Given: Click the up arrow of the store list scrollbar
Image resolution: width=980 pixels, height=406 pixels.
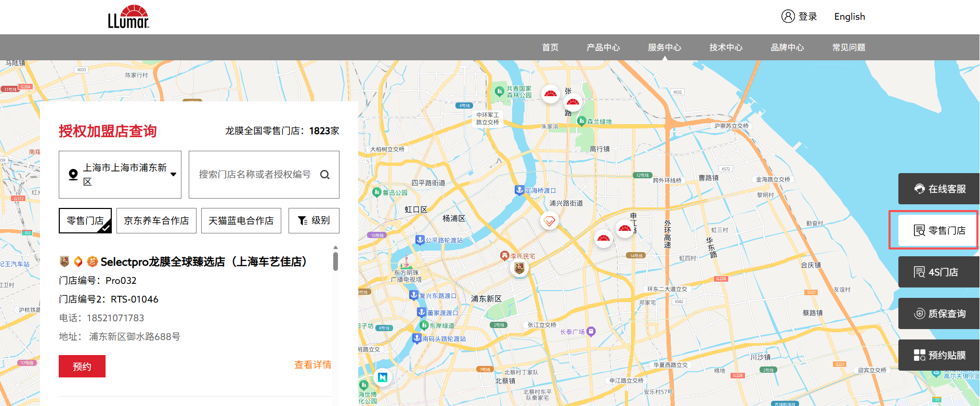Looking at the screenshot, I should point(336,247).
